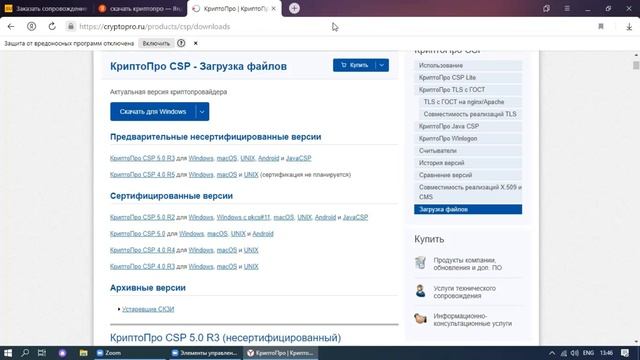Screen dimensions: 640x360
Task: Open Использование sidebar item
Action: pyautogui.click(x=468, y=65)
